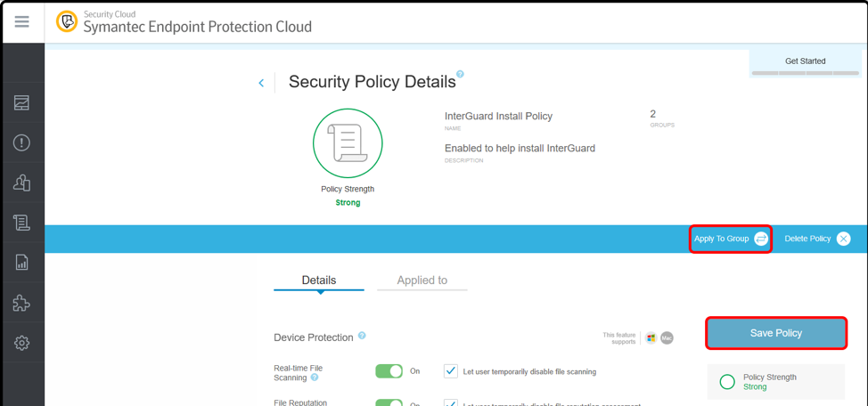Switch to the Details tab
Viewport: 868px width, 406px height.
click(x=319, y=280)
